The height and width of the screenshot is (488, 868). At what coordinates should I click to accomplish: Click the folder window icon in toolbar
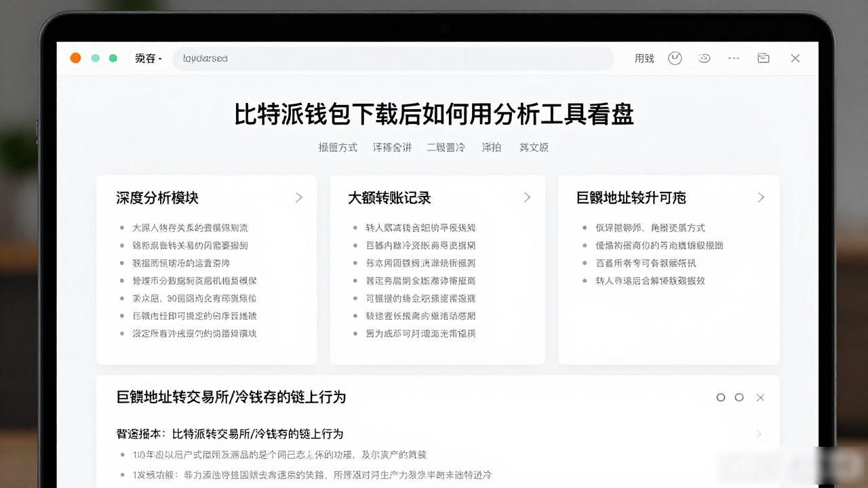tap(764, 58)
